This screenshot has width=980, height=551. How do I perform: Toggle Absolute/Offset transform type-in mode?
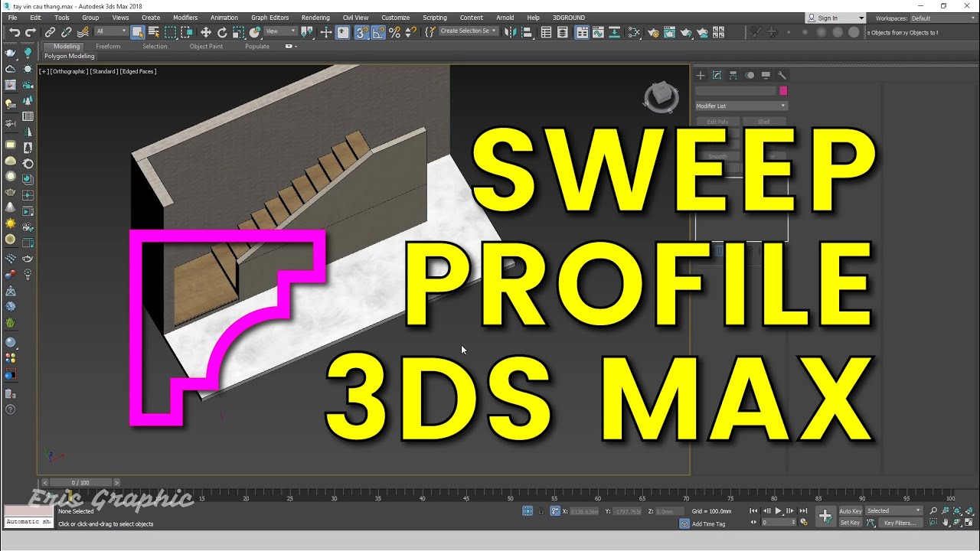(x=555, y=511)
